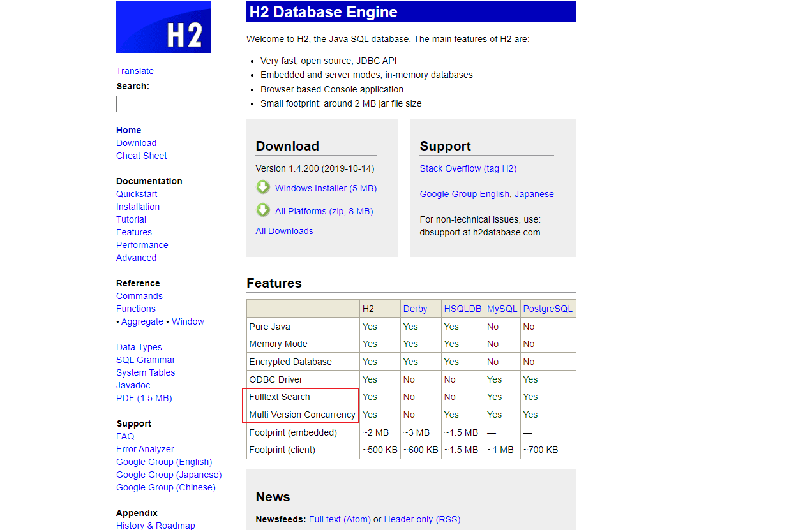The width and height of the screenshot is (812, 530).
Task: Open Full text (Atom) newsfeed
Action: pyautogui.click(x=340, y=519)
